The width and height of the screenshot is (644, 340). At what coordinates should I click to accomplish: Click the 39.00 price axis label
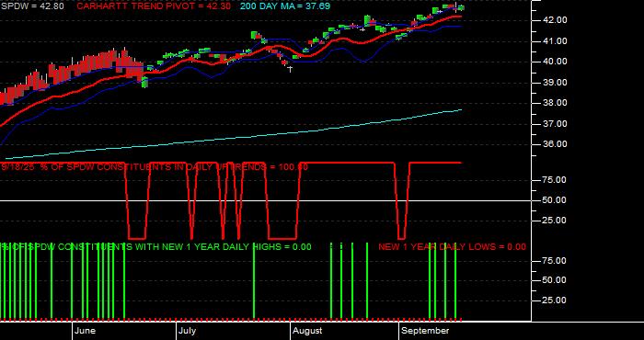point(556,83)
